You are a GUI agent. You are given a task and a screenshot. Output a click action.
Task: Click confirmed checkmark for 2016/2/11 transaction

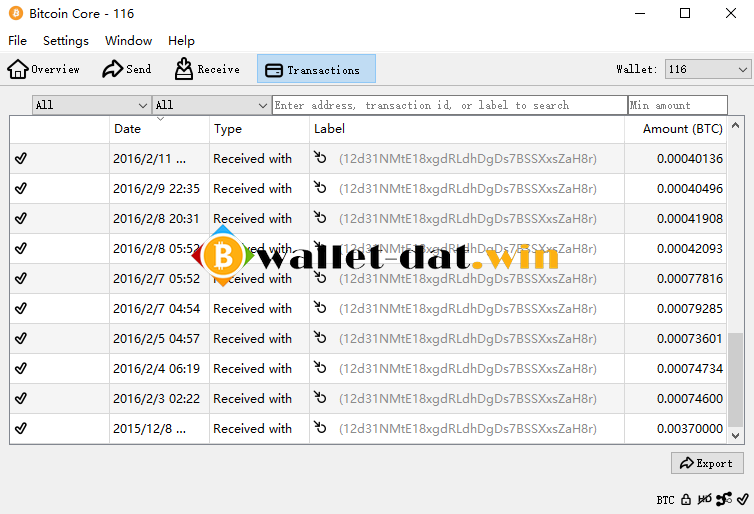click(21, 158)
